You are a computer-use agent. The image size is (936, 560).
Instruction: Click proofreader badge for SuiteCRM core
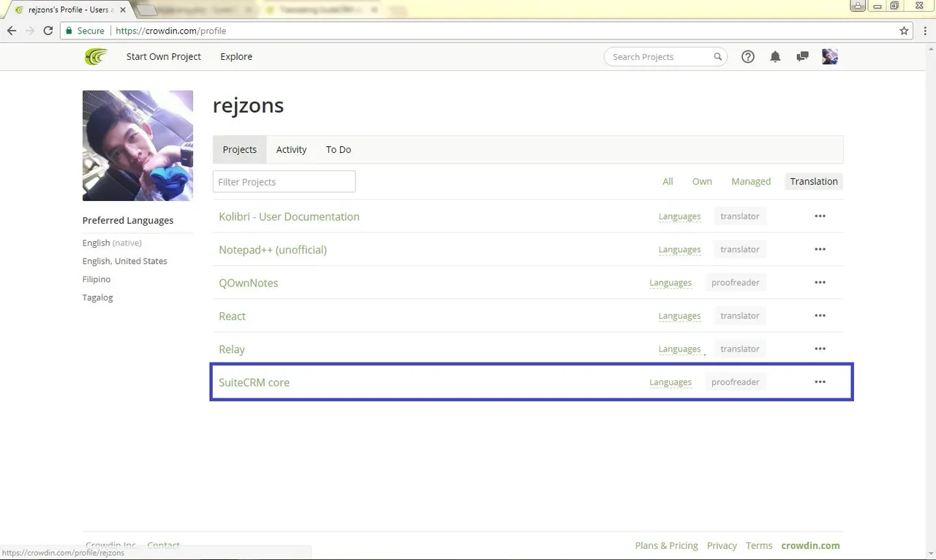click(736, 382)
